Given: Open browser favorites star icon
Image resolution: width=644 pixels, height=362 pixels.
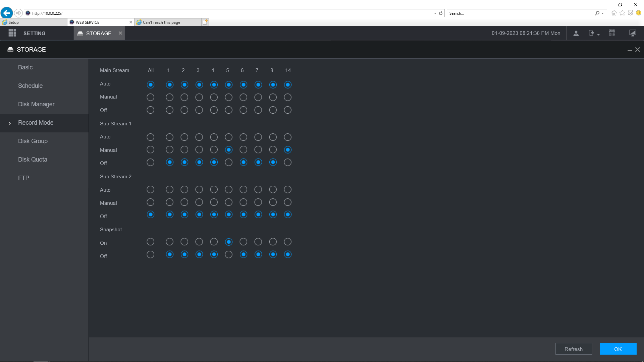Looking at the screenshot, I should [622, 13].
